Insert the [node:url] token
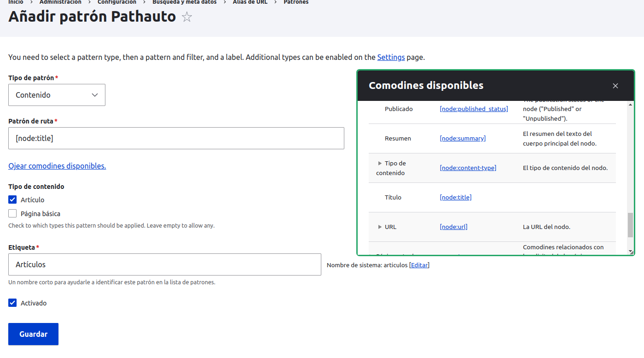The width and height of the screenshot is (644, 358). [x=453, y=227]
